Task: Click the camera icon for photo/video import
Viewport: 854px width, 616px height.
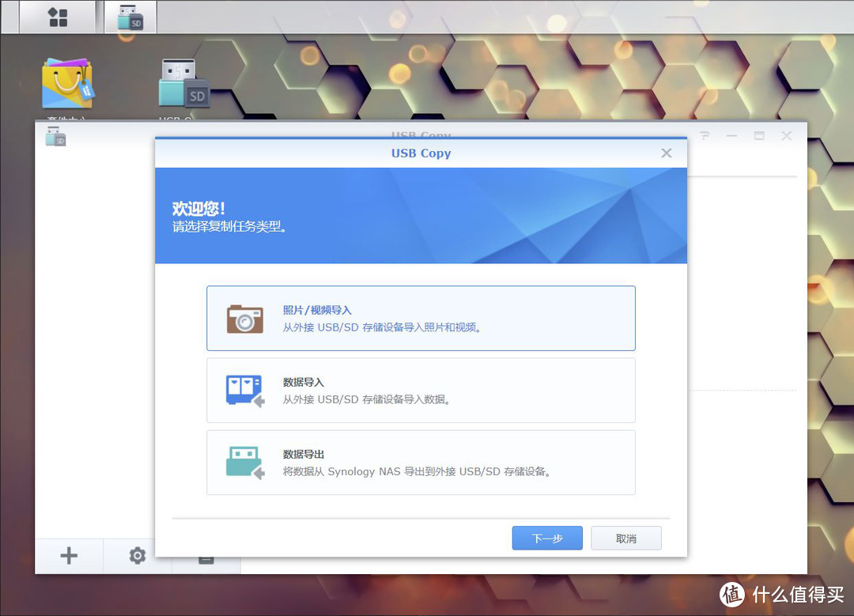Action: 244,316
